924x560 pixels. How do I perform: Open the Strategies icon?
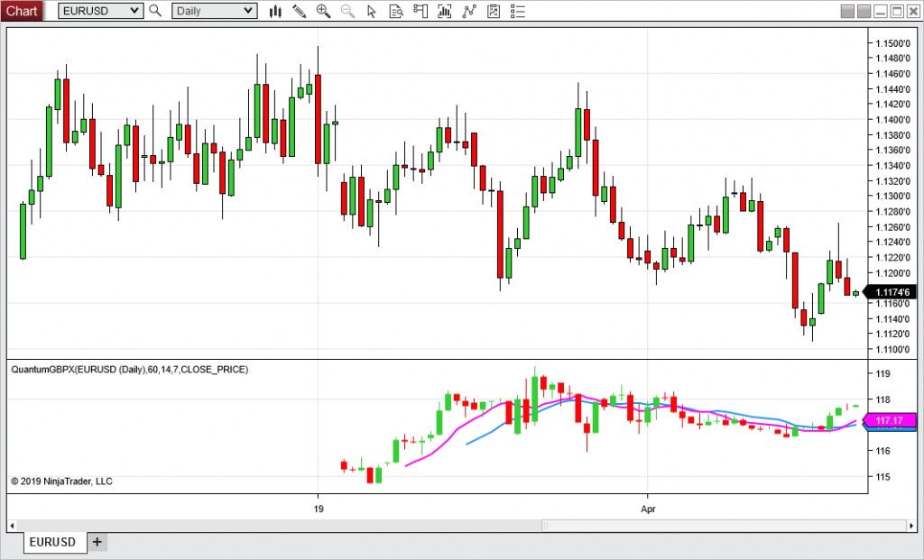click(x=493, y=11)
